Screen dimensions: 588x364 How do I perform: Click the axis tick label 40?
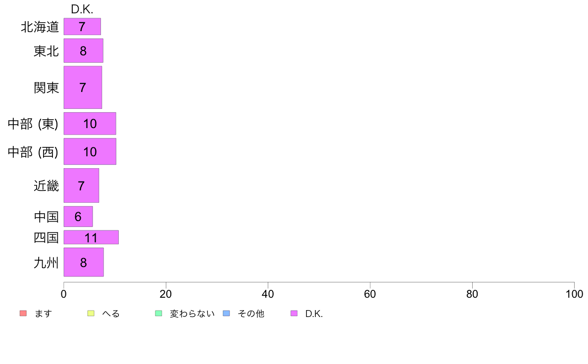268,294
